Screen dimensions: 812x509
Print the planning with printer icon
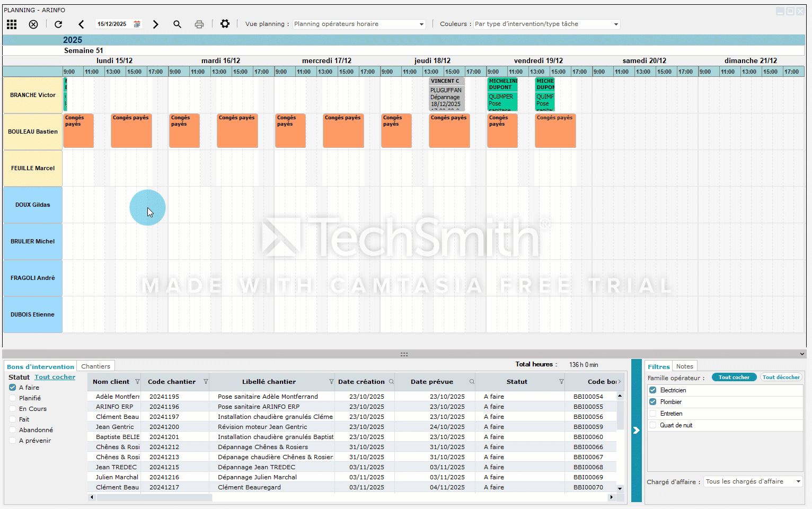tap(199, 24)
